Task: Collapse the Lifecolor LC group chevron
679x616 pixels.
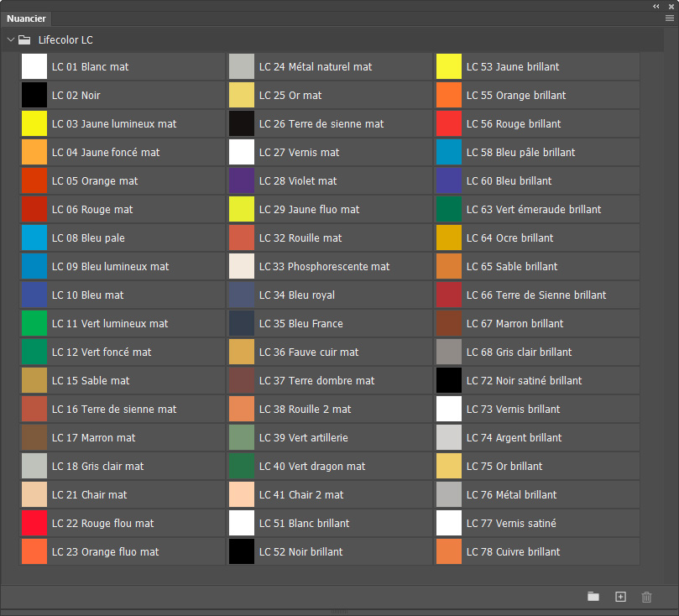Action: (11, 39)
